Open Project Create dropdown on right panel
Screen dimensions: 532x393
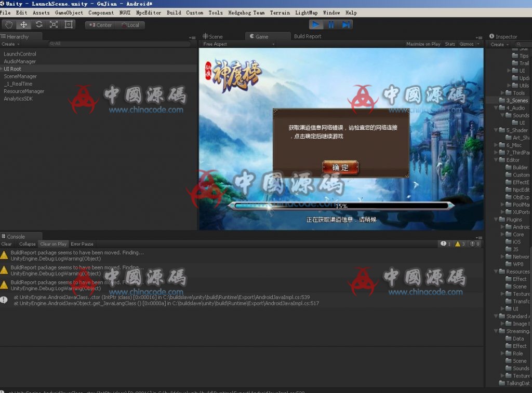click(499, 45)
